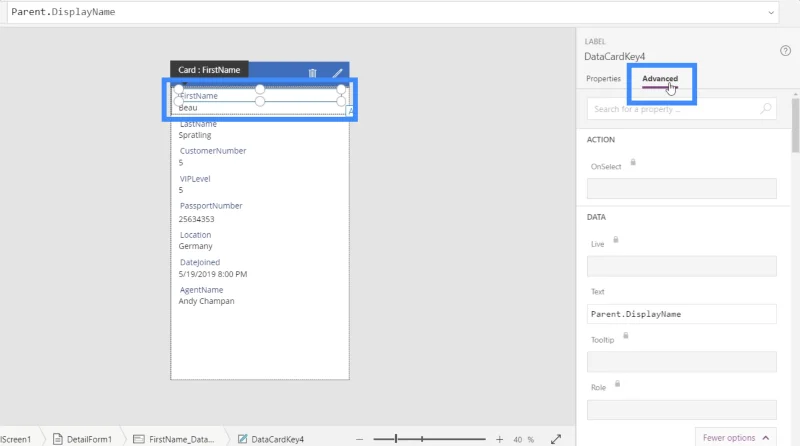Select the 25634353 passport value

(x=196, y=219)
